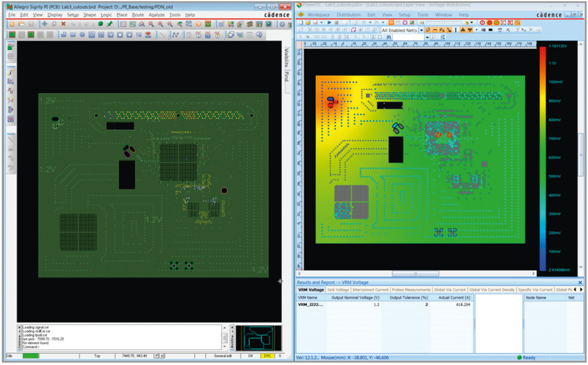Click the green pushpin icon in Allegro toolbar

[109, 24]
